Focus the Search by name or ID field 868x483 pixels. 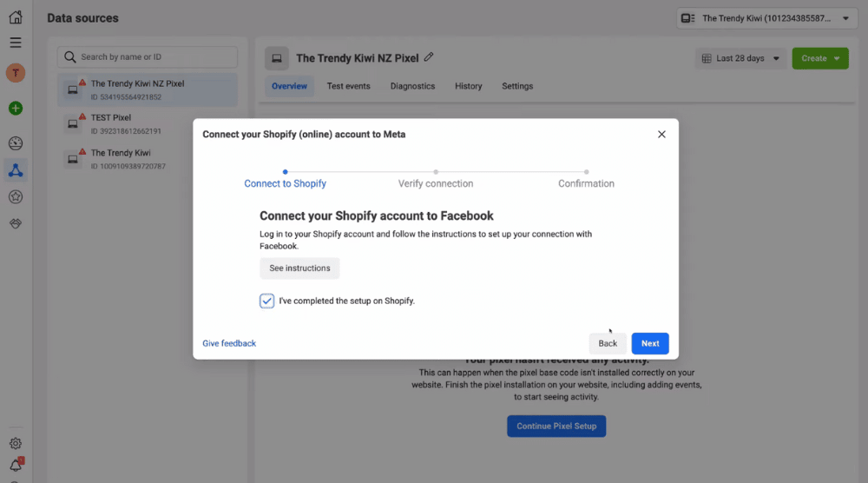coord(148,57)
